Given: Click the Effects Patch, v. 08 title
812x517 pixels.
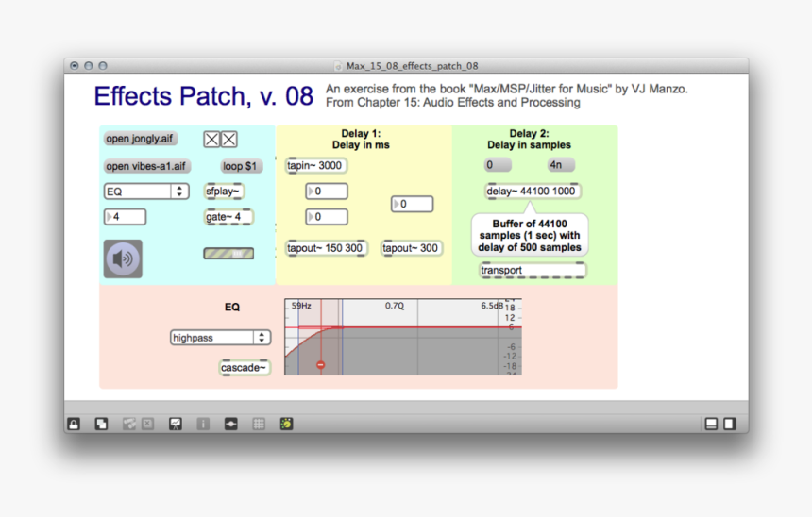Looking at the screenshot, I should tap(204, 96).
